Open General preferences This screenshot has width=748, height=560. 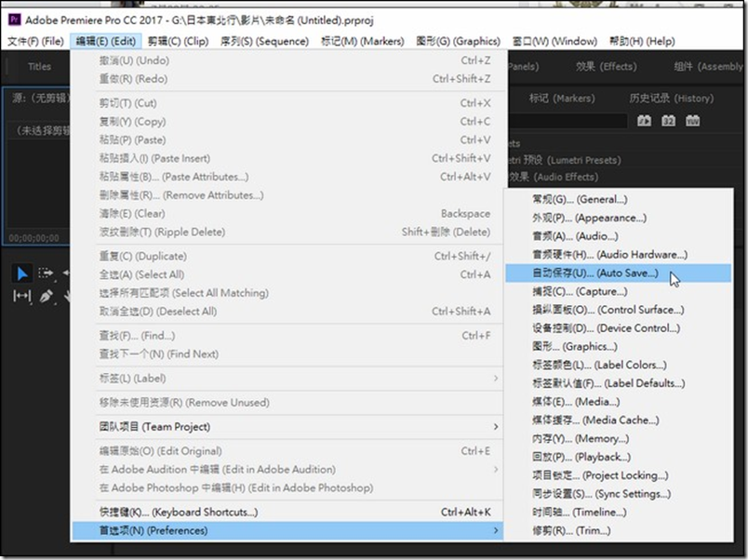619,199
